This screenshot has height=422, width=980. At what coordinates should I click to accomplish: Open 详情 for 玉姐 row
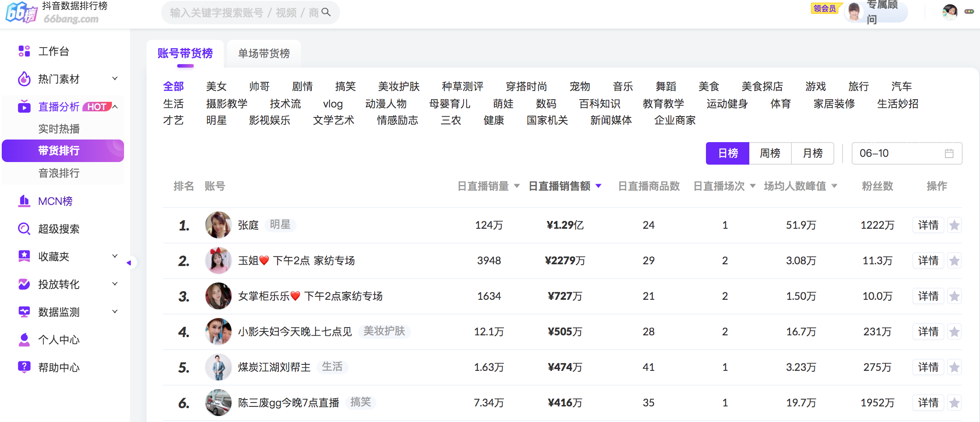[x=928, y=261]
